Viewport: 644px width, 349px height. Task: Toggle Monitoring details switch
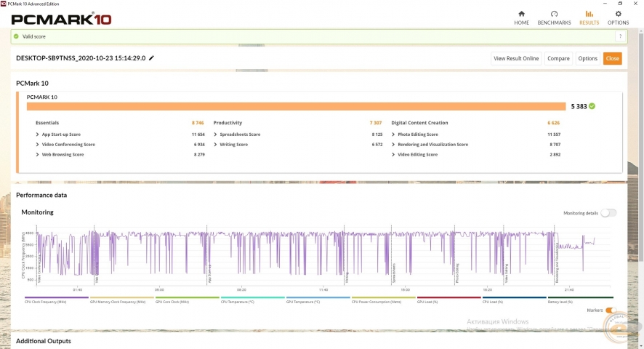pyautogui.click(x=608, y=212)
